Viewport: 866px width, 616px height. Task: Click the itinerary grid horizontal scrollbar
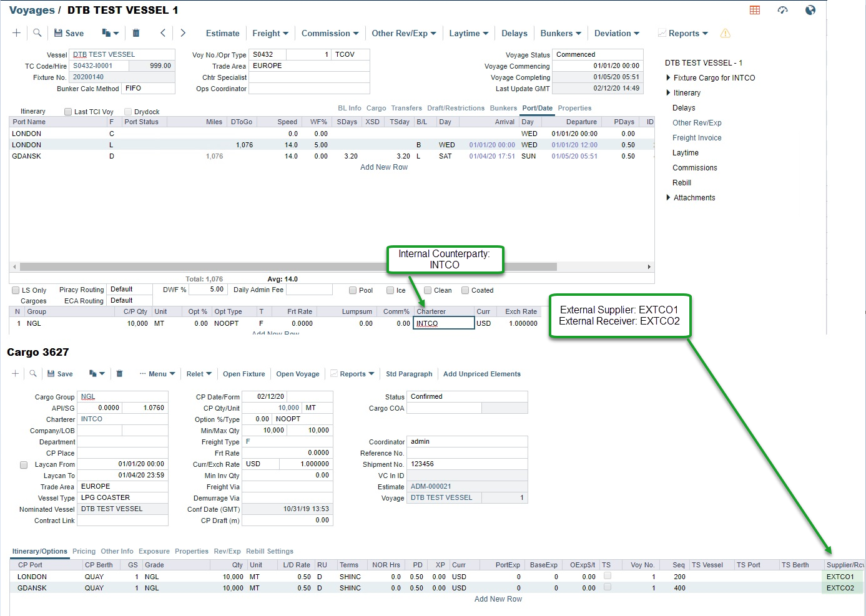287,266
